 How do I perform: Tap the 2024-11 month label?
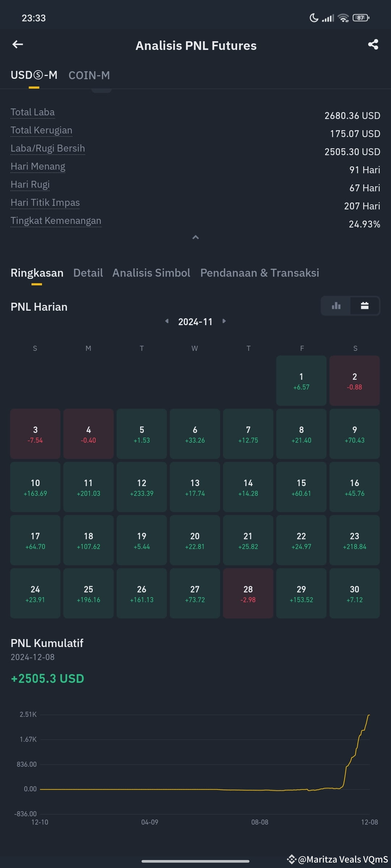(195, 322)
